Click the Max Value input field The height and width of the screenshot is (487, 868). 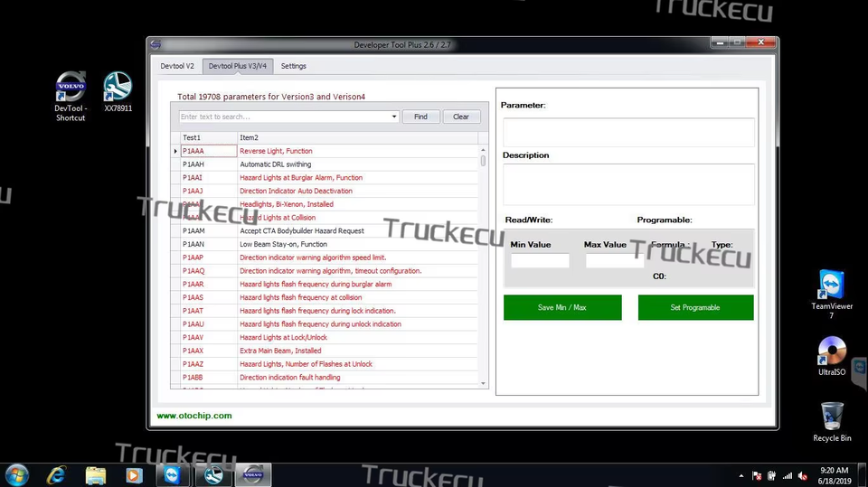point(615,260)
